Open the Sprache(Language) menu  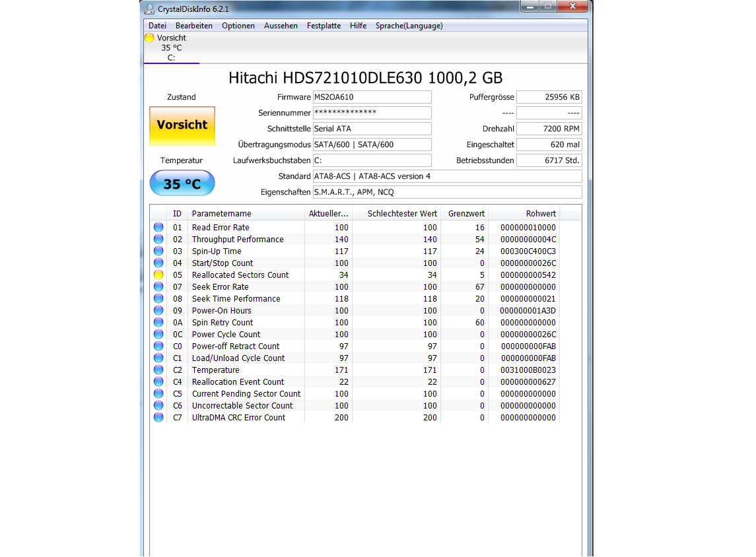tap(409, 26)
